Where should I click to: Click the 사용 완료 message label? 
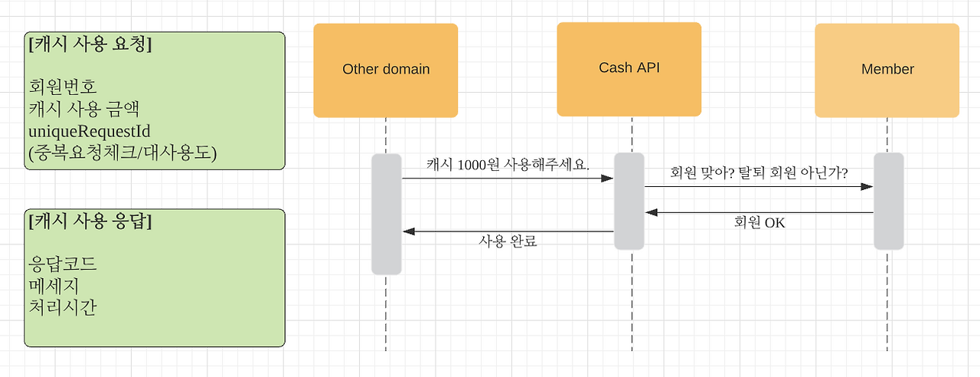click(x=508, y=241)
